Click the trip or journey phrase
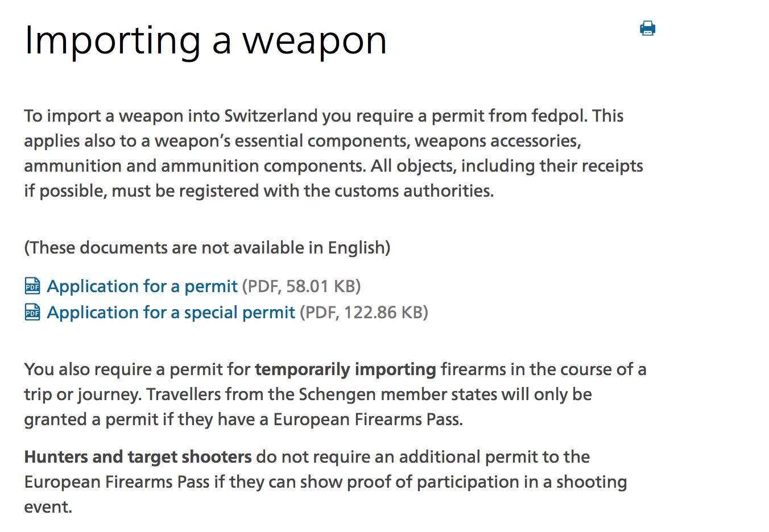The height and width of the screenshot is (532, 769). tap(81, 394)
